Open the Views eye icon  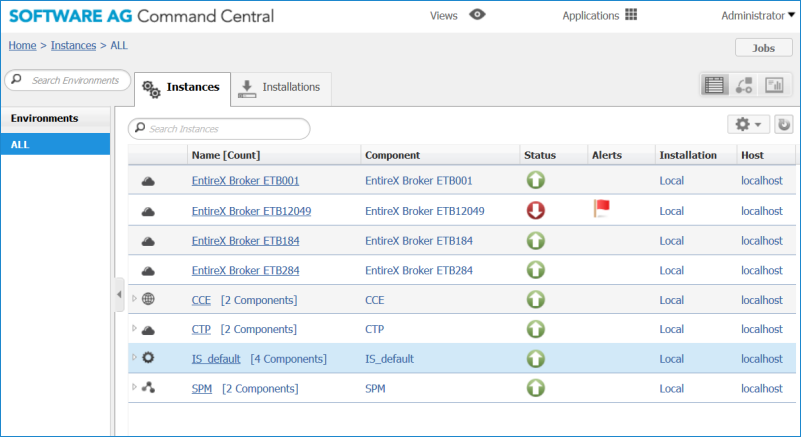pyautogui.click(x=477, y=15)
